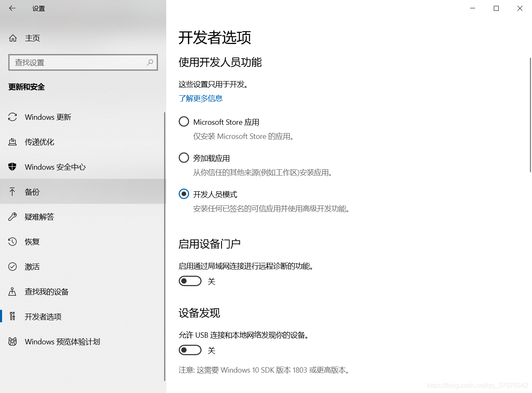This screenshot has height=393, width=532.
Task: Click the sidebar vertical scrollbar
Action: 165,246
